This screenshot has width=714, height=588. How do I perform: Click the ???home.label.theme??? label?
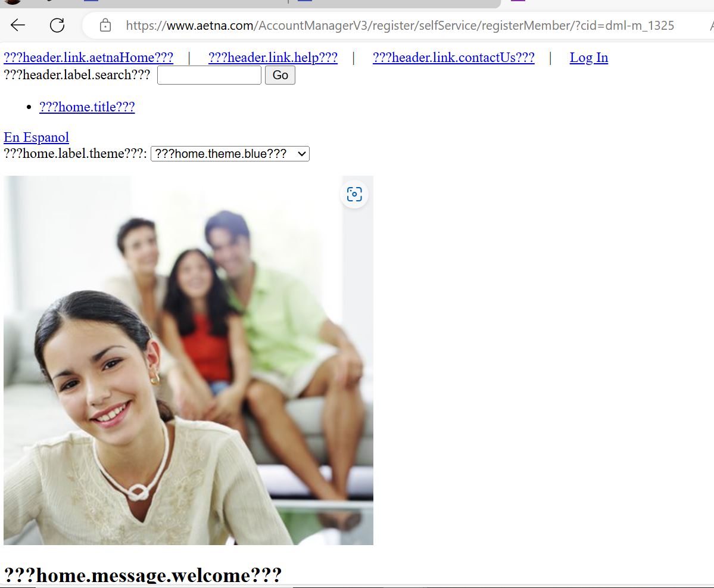(75, 154)
